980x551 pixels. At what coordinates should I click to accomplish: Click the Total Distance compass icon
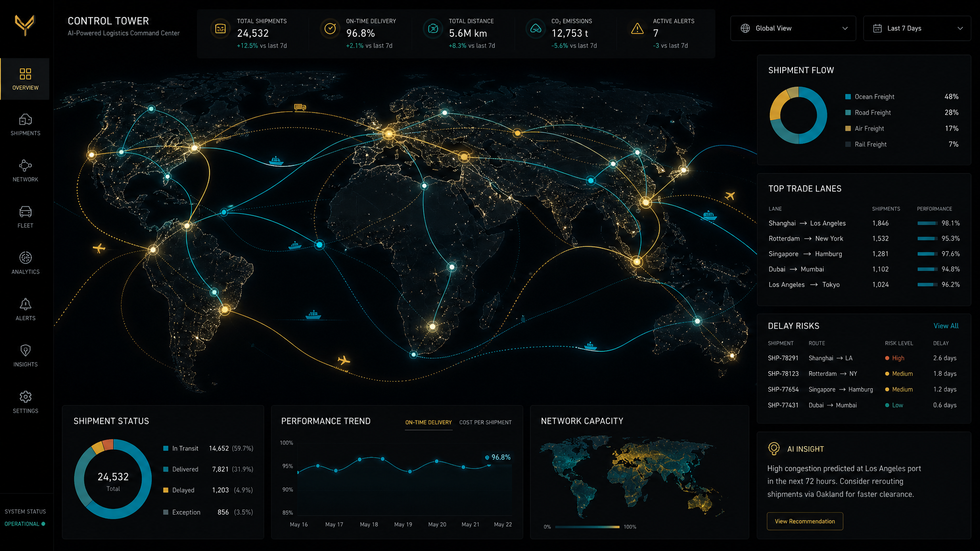[433, 29]
